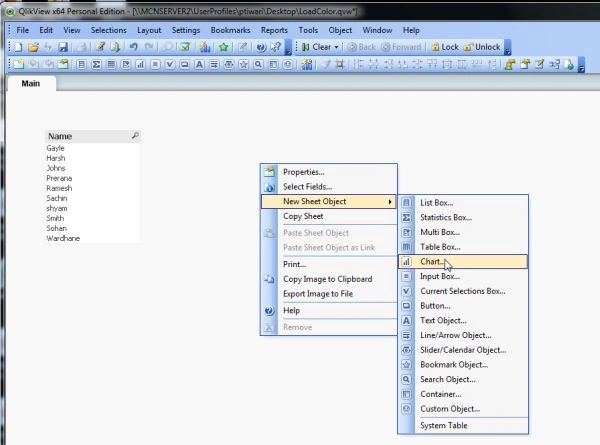Click the Lock selections toolbar button
The width and height of the screenshot is (600, 445).
click(445, 47)
